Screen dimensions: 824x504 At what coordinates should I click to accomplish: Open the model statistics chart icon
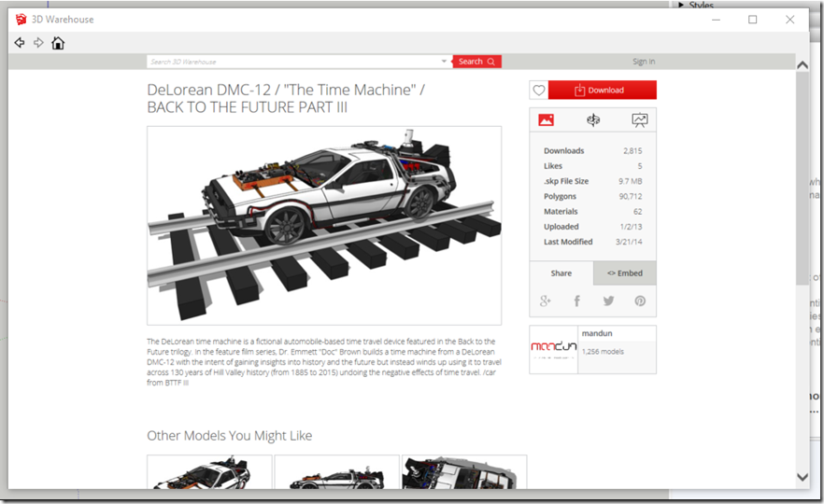(x=639, y=119)
